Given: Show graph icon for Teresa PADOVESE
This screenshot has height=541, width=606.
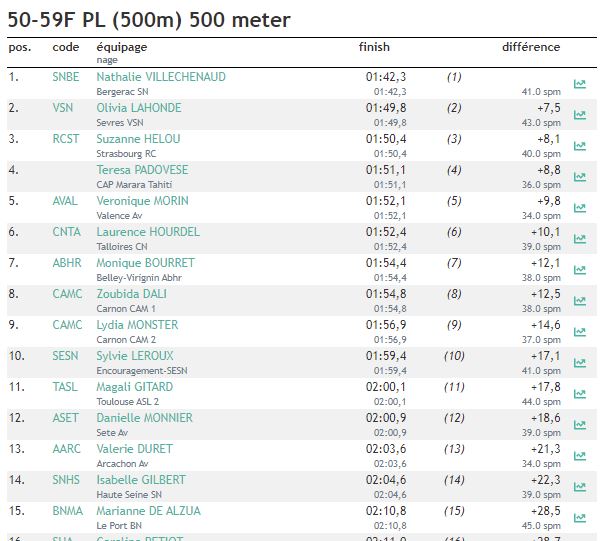Looking at the screenshot, I should pyautogui.click(x=579, y=177).
